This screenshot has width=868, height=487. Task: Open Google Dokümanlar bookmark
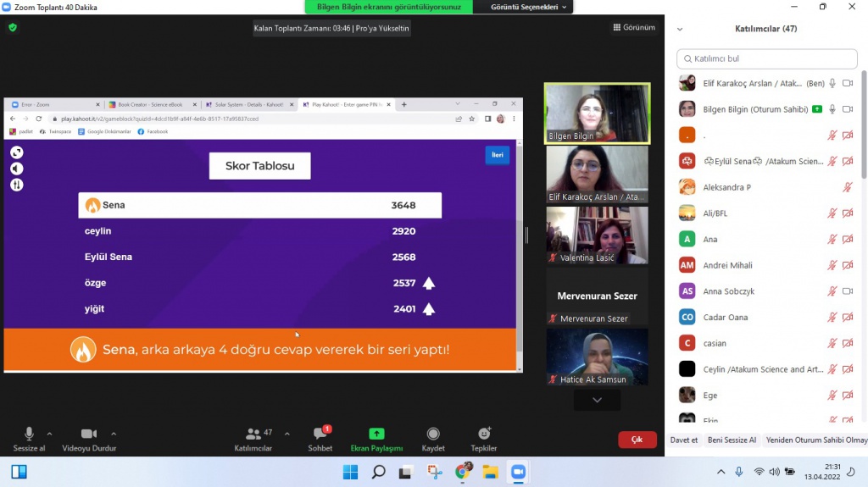click(104, 132)
